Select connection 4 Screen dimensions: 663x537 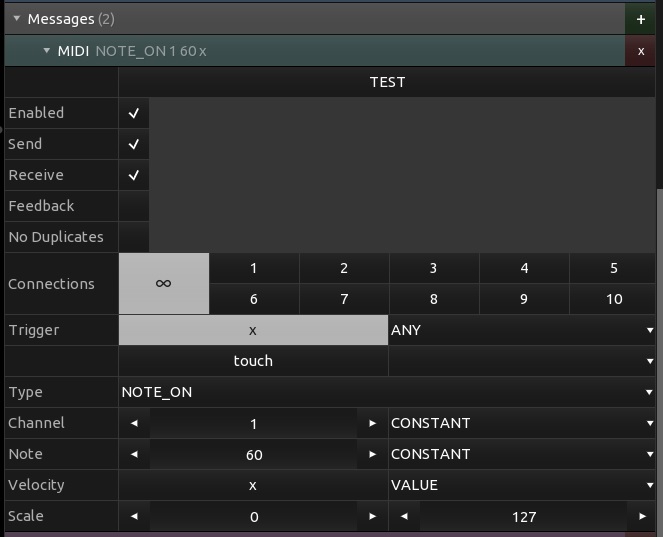(524, 268)
